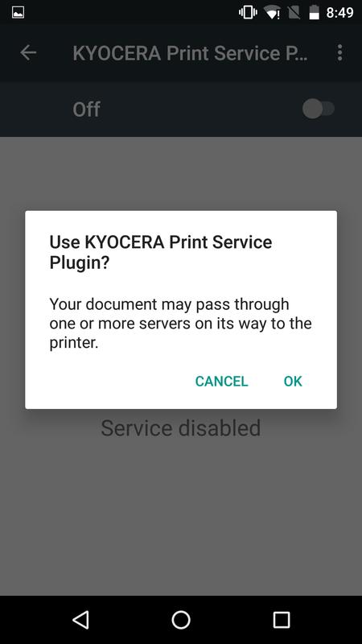Dismiss dialog with CANCEL
Image resolution: width=362 pixels, height=644 pixels.
click(x=222, y=381)
